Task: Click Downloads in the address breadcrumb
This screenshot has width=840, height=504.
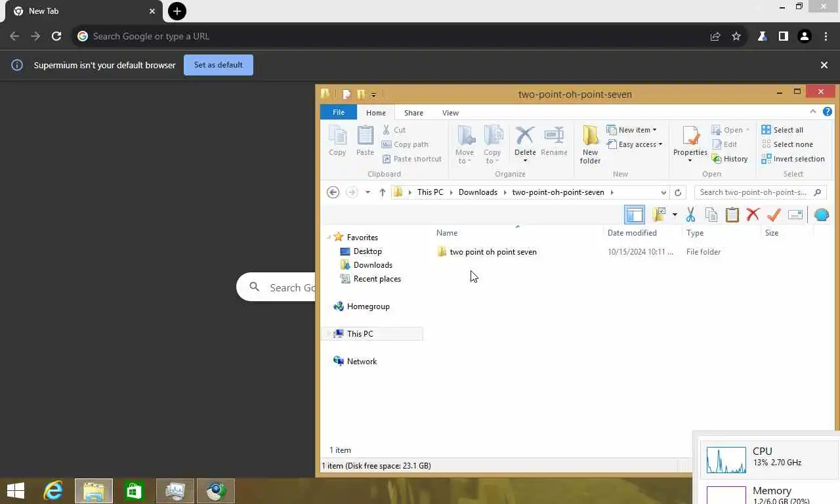Action: [478, 192]
